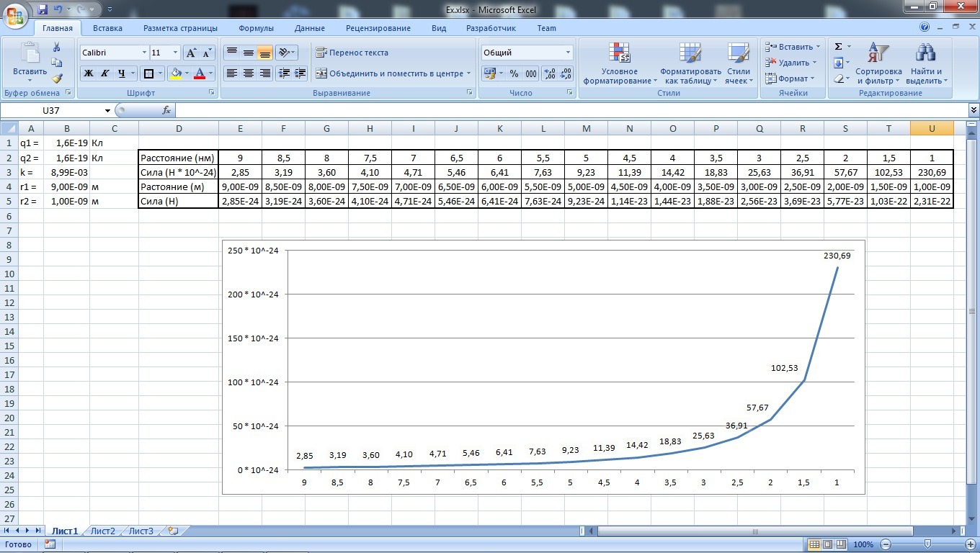Click the Name Box showing U37
The height and width of the screenshot is (553, 980).
coord(51,110)
